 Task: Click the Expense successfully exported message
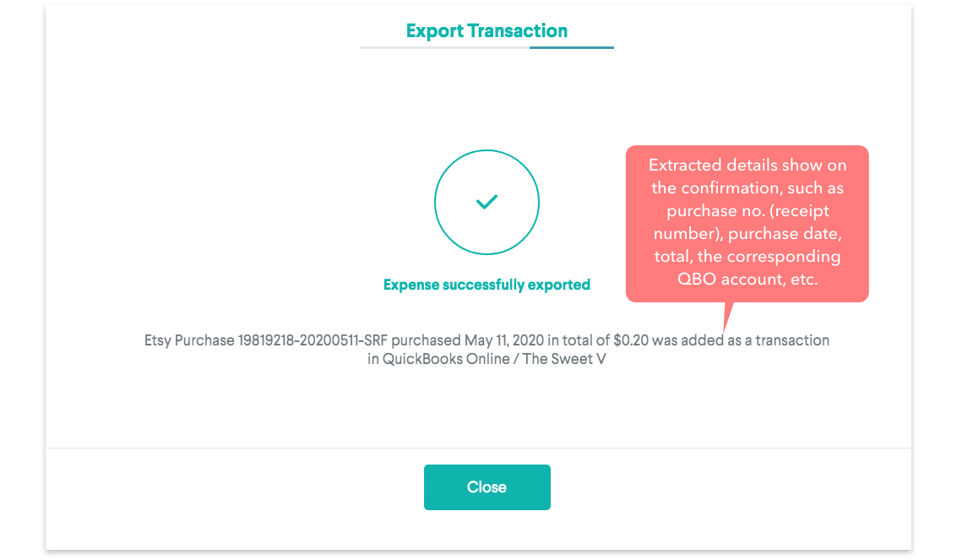487,285
